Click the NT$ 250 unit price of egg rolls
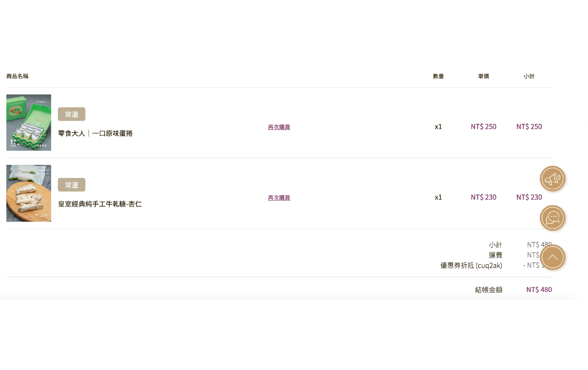 click(x=484, y=126)
